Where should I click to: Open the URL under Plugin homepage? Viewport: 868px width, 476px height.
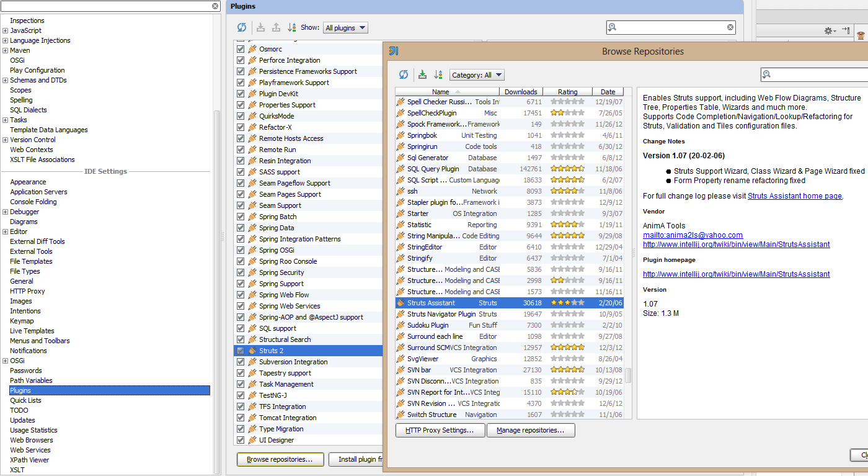[x=736, y=274]
